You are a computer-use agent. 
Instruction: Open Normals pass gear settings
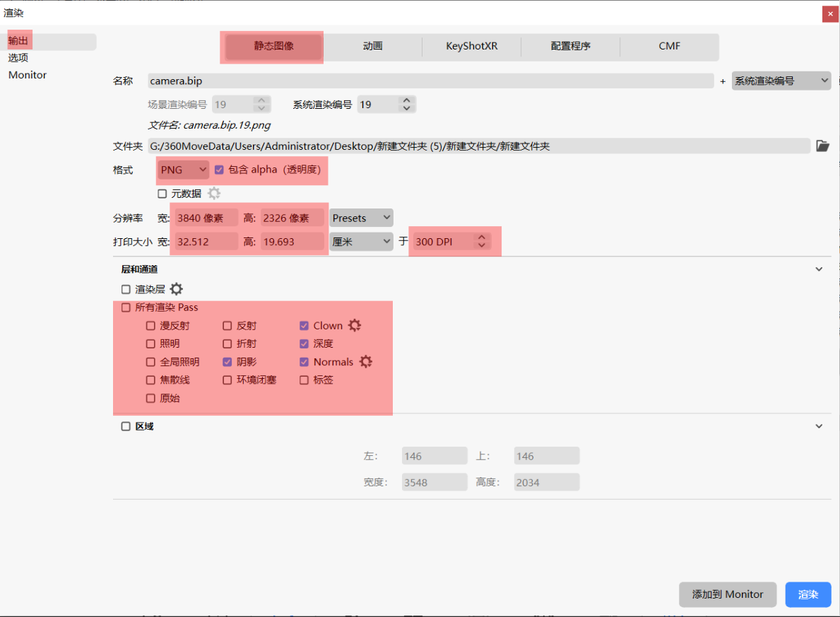click(365, 362)
